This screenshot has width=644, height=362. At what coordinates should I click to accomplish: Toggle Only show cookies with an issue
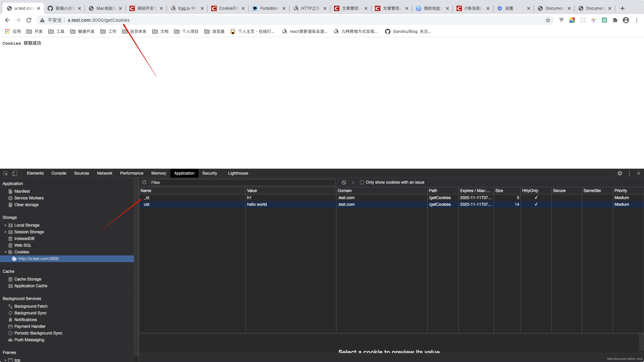click(x=362, y=182)
